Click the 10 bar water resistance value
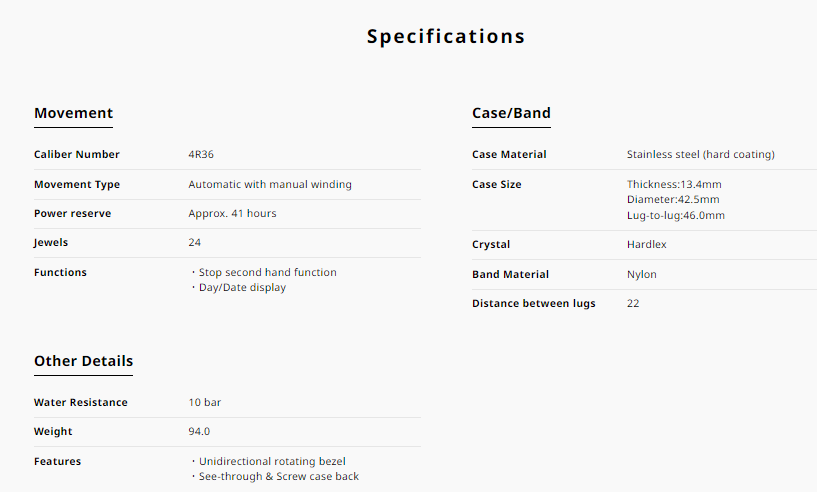This screenshot has height=492, width=817. [205, 403]
